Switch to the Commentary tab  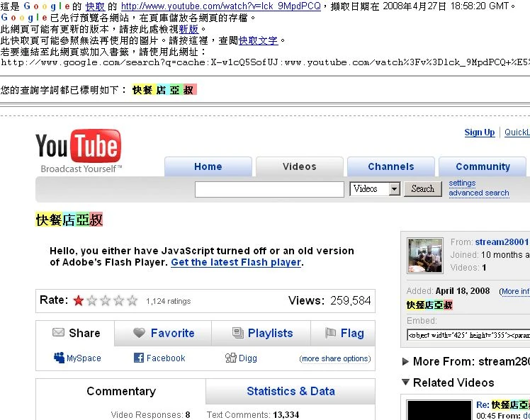pos(121,391)
